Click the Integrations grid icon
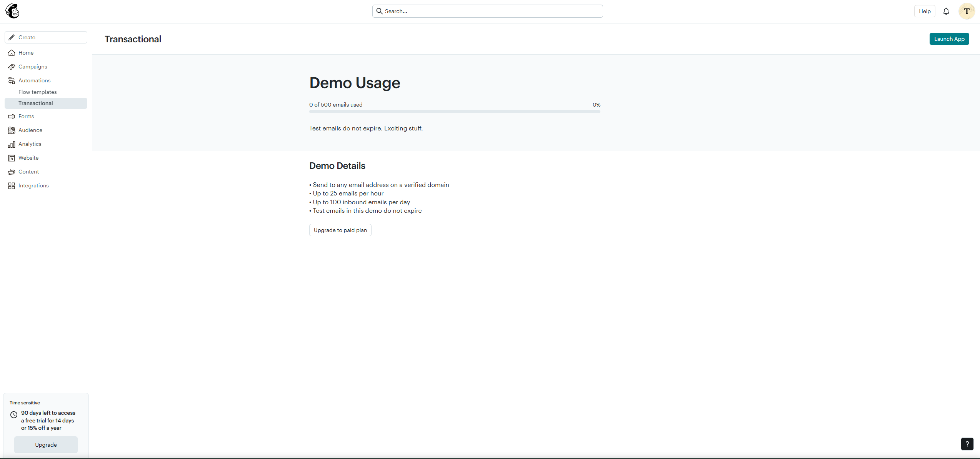The image size is (980, 459). [x=12, y=185]
